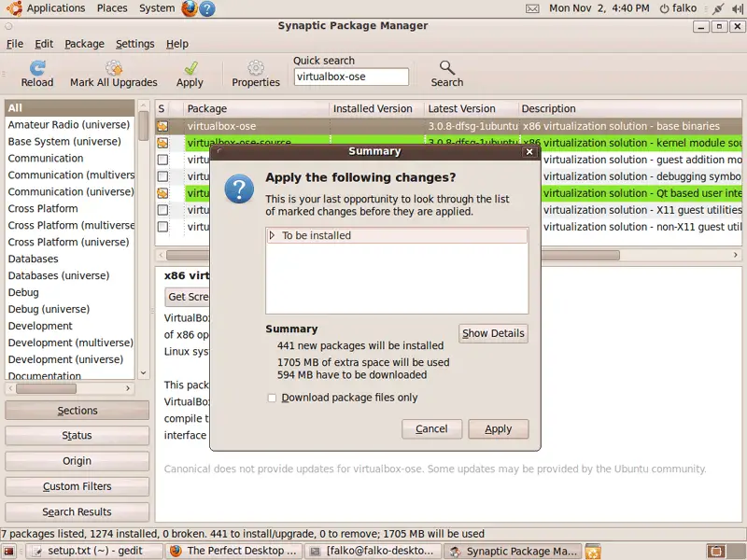Click the Status filter button
Screen dimensions: 747x560
coord(77,436)
